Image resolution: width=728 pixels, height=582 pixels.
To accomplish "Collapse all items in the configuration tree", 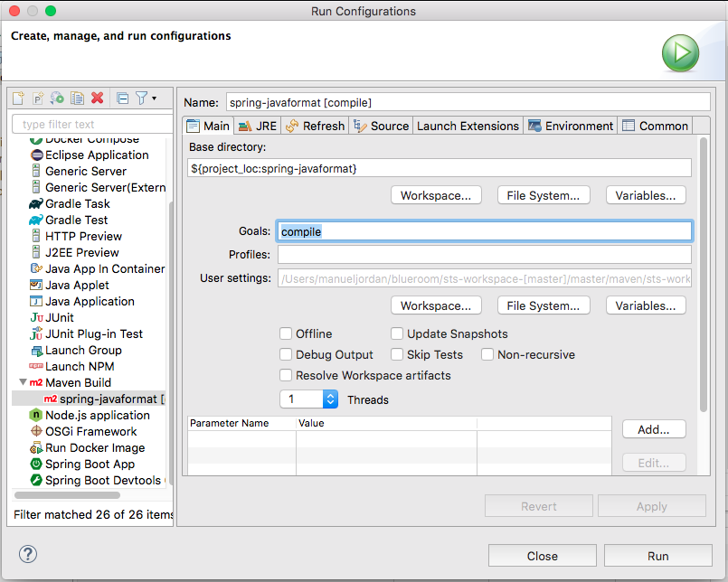I will [x=125, y=98].
